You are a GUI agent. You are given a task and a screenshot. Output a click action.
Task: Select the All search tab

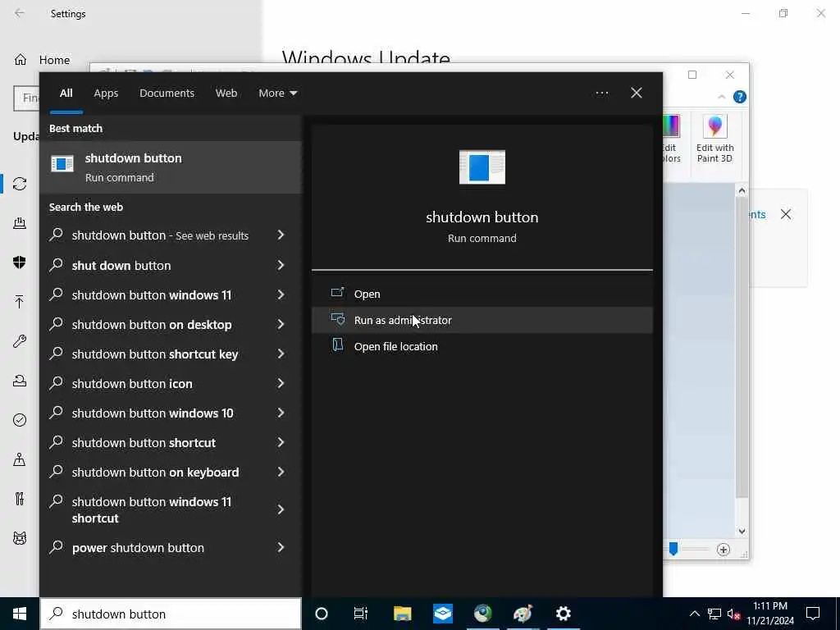pos(66,94)
